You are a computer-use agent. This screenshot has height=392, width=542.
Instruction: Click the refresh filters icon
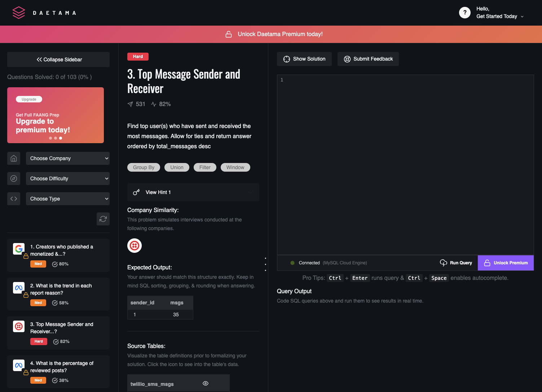click(103, 219)
